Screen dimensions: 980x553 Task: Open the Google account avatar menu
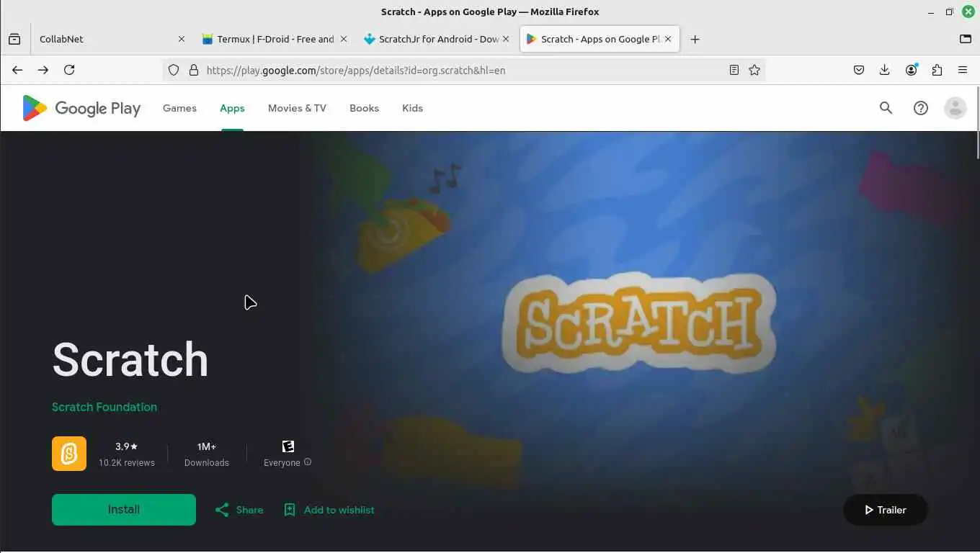(x=955, y=108)
